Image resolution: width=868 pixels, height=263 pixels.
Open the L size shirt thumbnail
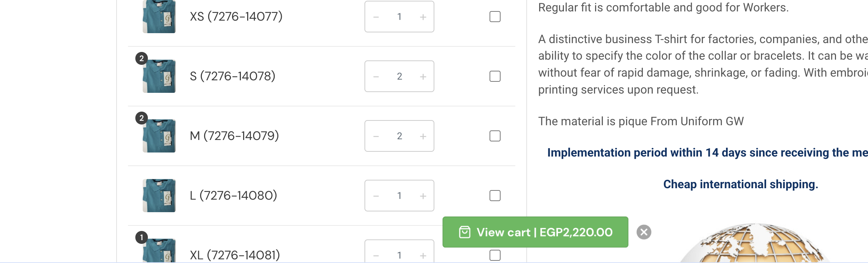click(159, 196)
